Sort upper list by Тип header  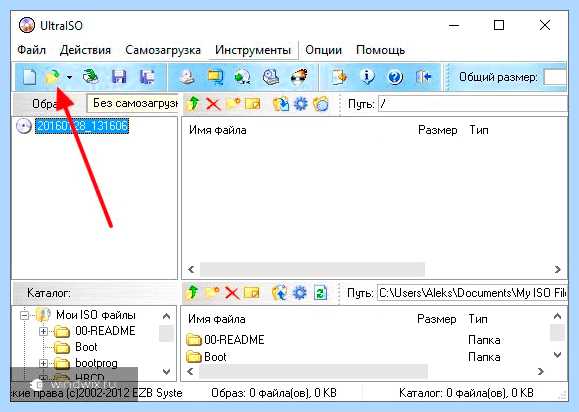(x=479, y=130)
